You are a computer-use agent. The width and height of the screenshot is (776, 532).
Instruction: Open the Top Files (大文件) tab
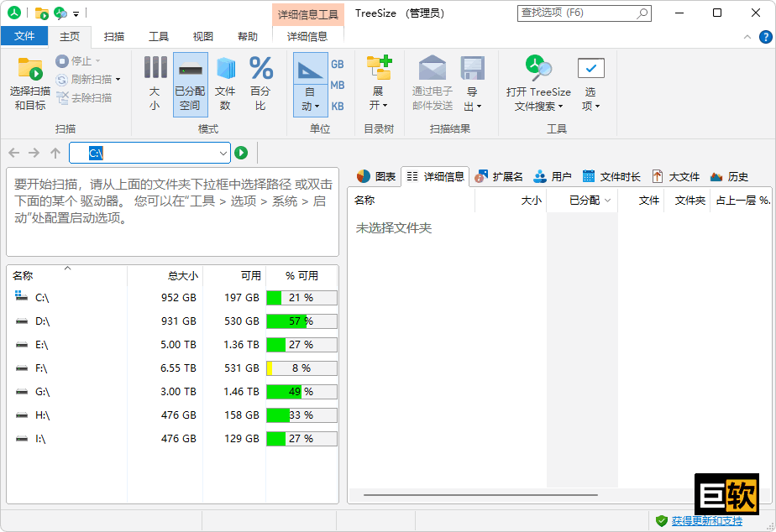tap(675, 176)
